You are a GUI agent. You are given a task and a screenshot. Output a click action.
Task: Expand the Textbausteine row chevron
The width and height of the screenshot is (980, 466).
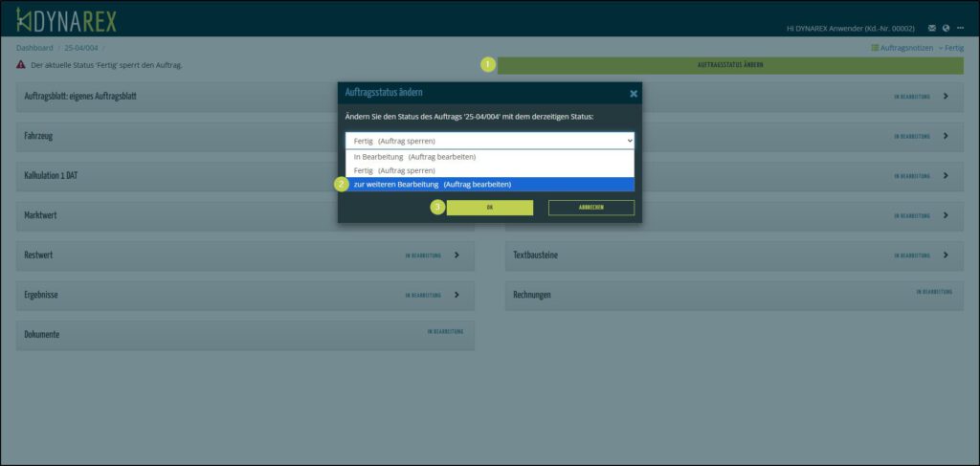pyautogui.click(x=946, y=255)
